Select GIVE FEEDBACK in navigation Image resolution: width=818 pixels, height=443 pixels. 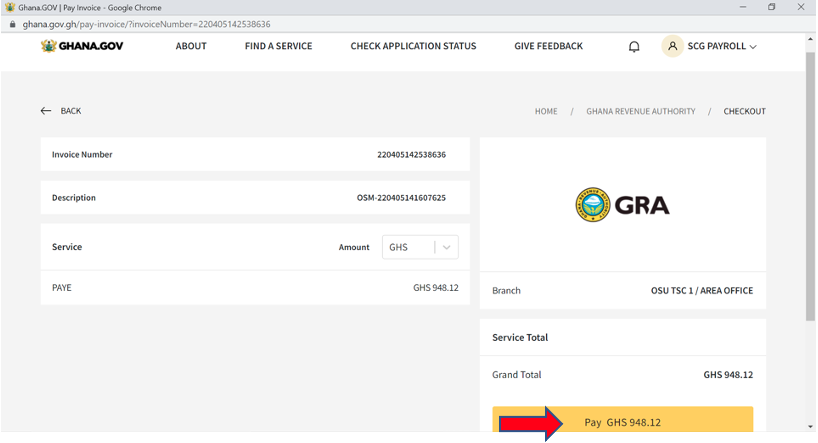(x=548, y=46)
